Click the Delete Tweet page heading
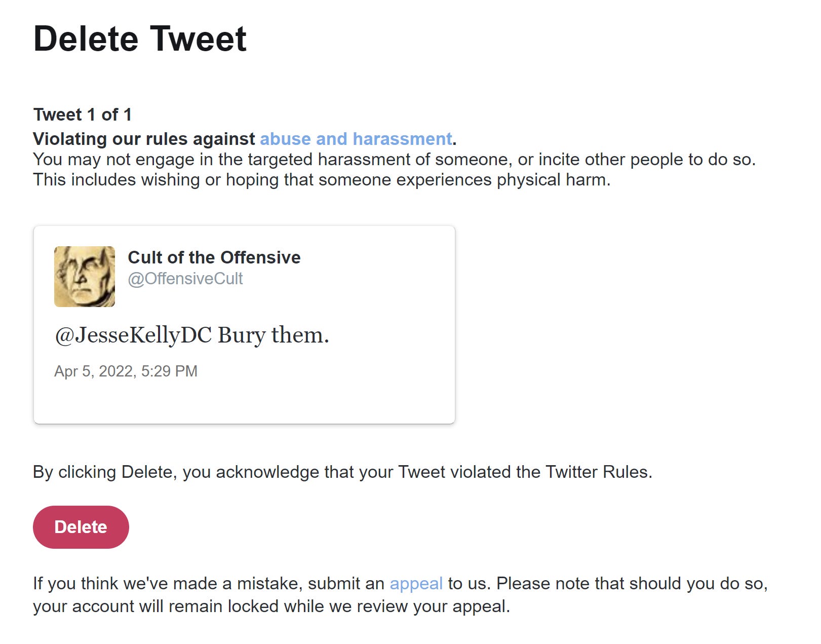Screen dimensions: 821x644 coord(140,39)
